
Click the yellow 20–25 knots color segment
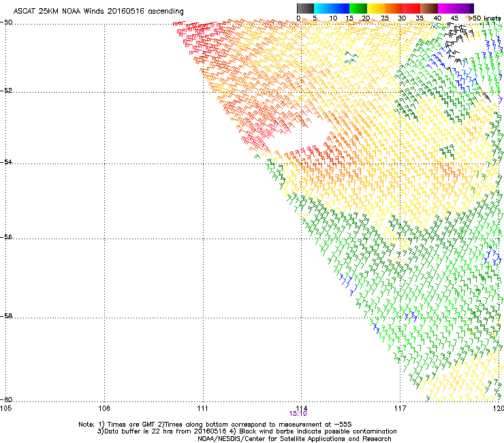[x=376, y=8]
